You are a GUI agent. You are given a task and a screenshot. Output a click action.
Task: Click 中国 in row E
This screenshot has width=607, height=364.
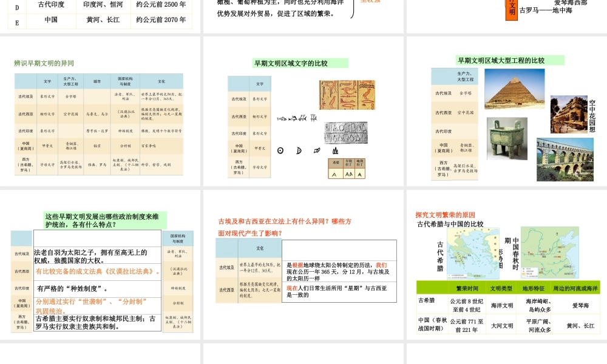pos(51,20)
